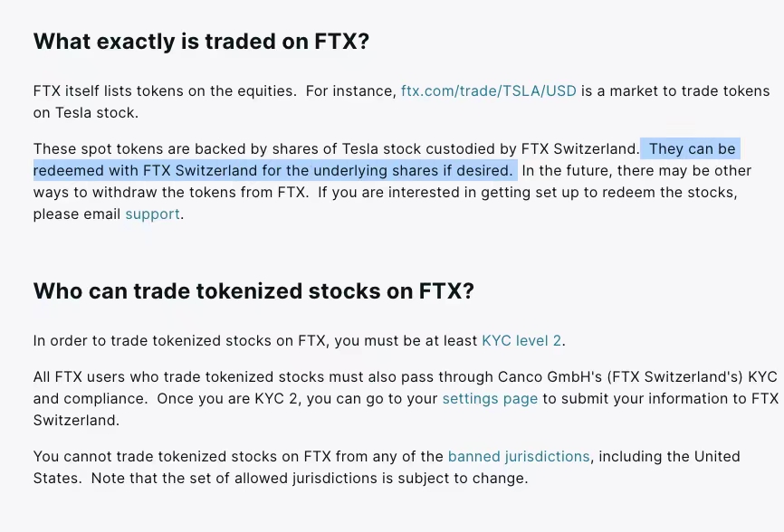
Task: Click the 'What exactly is traded on FTX?' heading
Action: 201,41
